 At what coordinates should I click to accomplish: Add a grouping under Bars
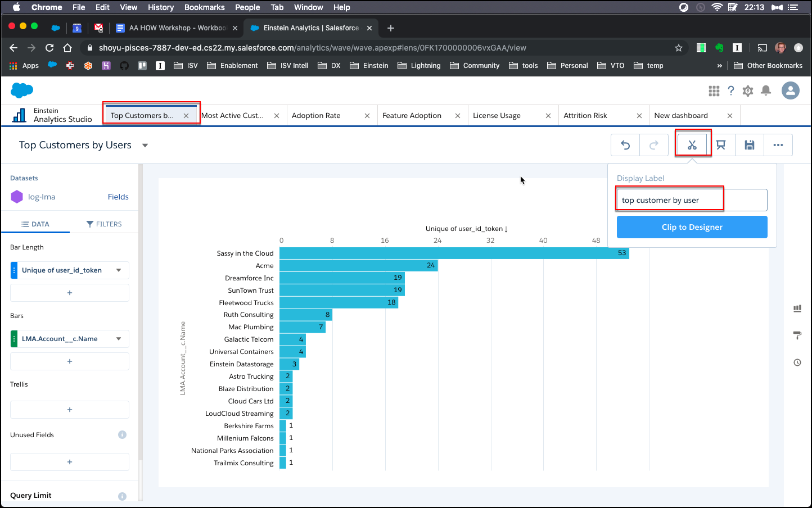(x=70, y=361)
